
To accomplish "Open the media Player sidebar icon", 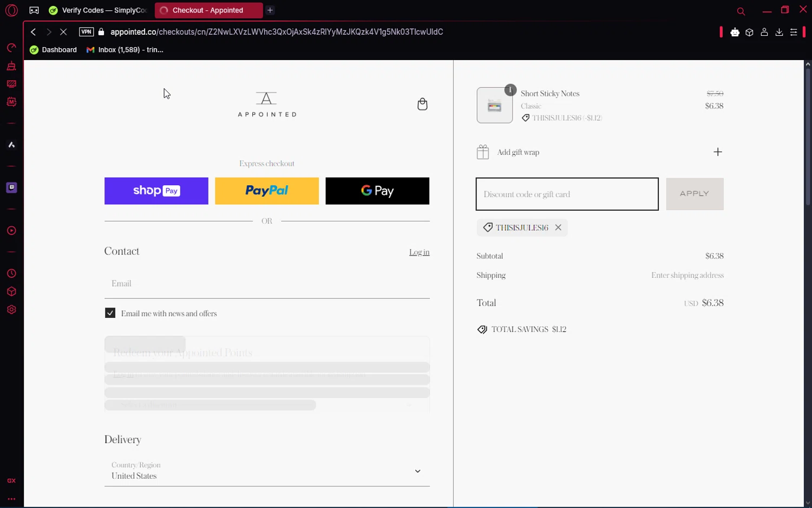I will click(x=11, y=231).
